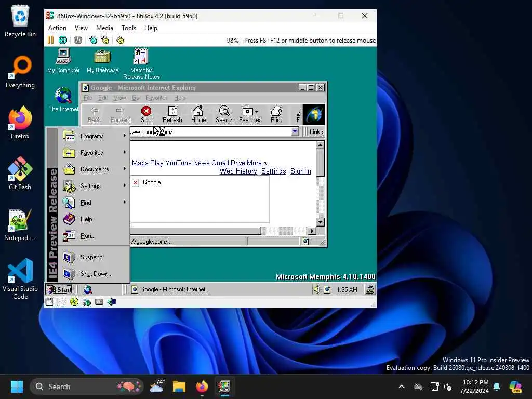Open 86Box settings gear icon
This screenshot has height=399, width=532.
[x=120, y=40]
